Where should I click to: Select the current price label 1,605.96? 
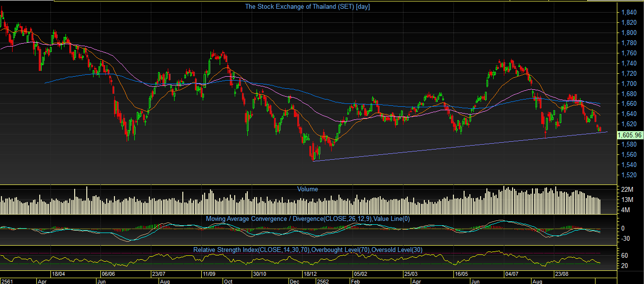coord(630,135)
